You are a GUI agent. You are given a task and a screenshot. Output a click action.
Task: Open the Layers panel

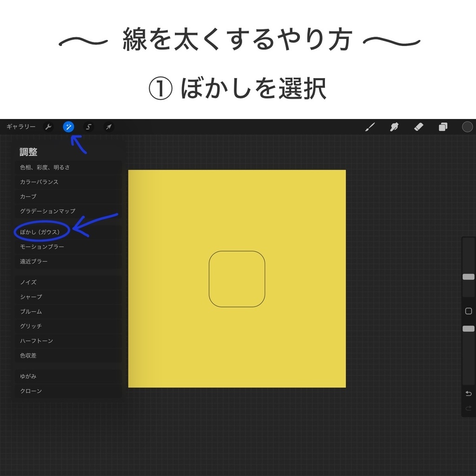click(443, 126)
